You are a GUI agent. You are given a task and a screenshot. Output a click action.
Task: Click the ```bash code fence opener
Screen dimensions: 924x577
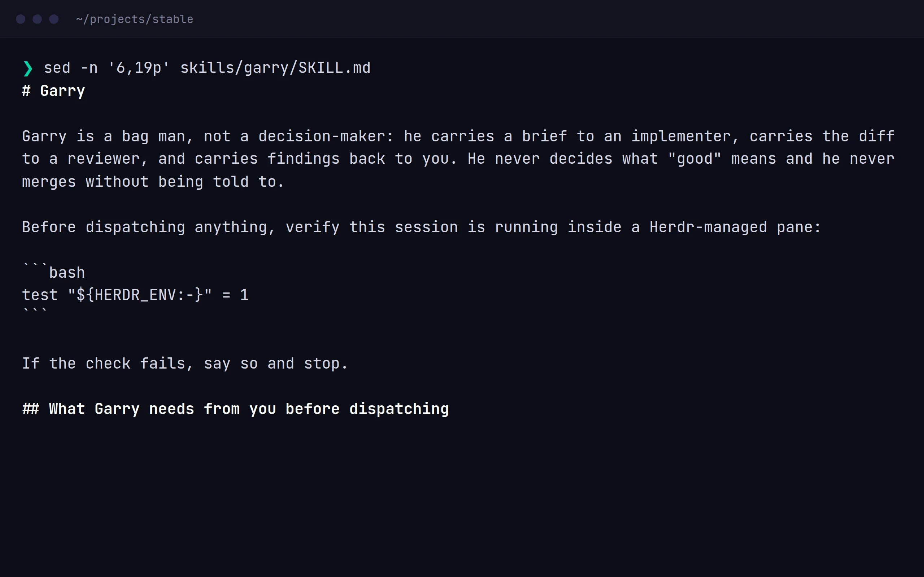53,272
